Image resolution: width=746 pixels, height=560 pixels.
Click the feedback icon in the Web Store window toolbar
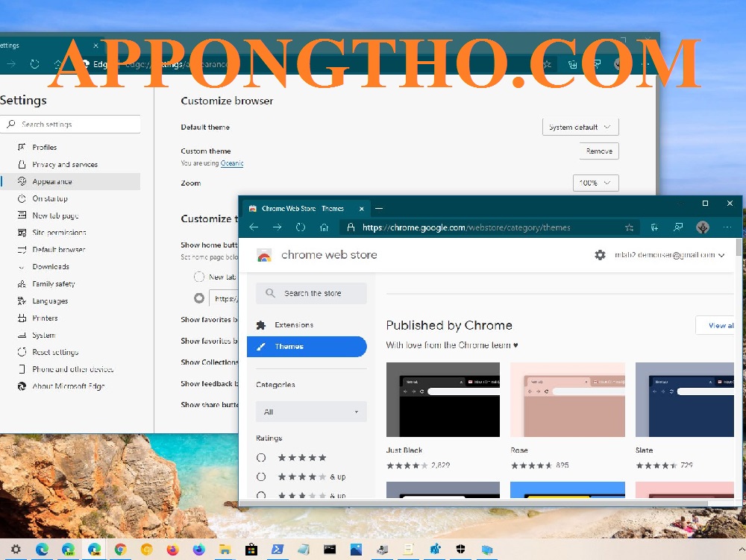(678, 227)
